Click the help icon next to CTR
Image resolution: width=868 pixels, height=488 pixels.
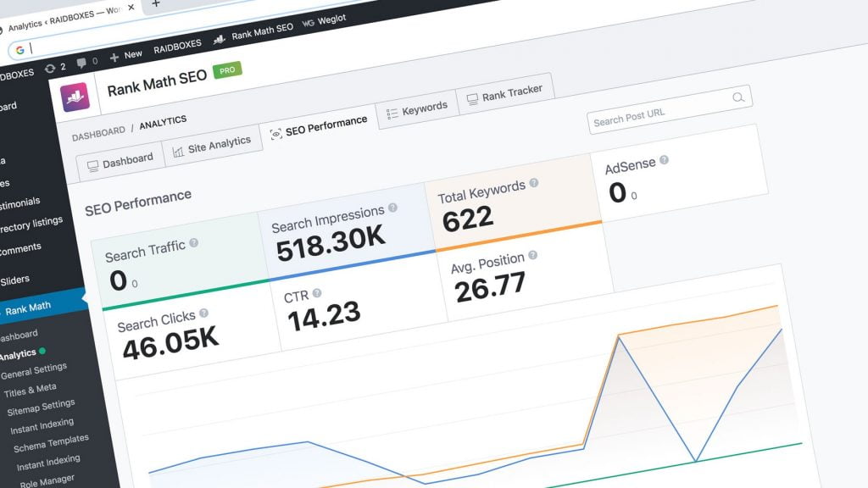tap(317, 293)
